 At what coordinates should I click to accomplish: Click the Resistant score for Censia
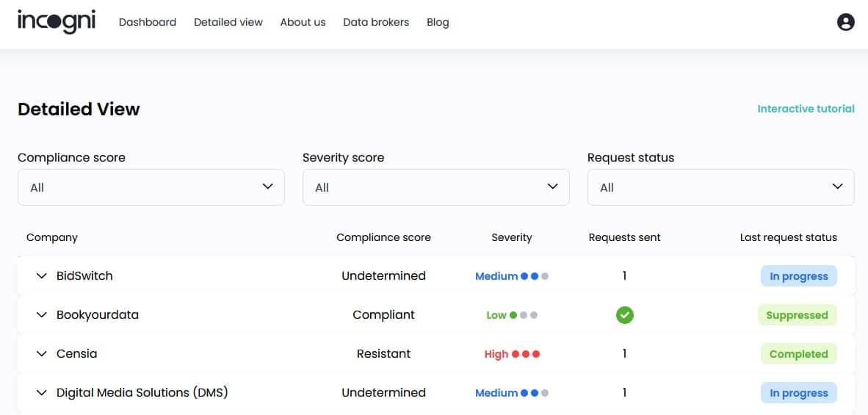pyautogui.click(x=383, y=353)
